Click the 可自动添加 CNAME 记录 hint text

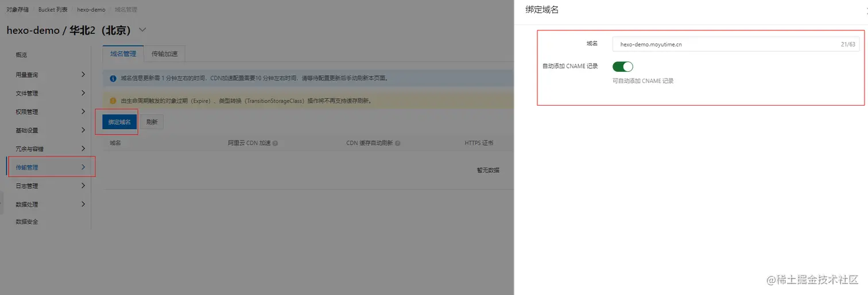coord(643,81)
